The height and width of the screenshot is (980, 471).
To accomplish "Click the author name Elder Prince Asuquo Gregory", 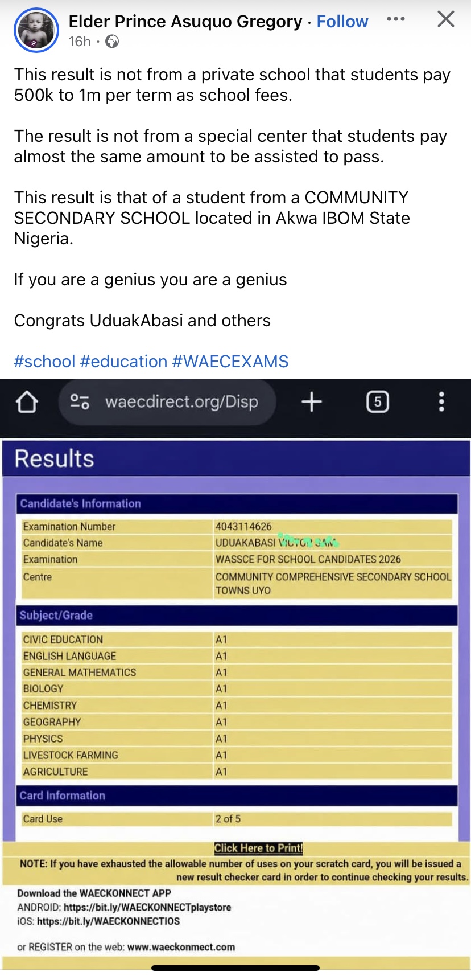I will tap(185, 22).
